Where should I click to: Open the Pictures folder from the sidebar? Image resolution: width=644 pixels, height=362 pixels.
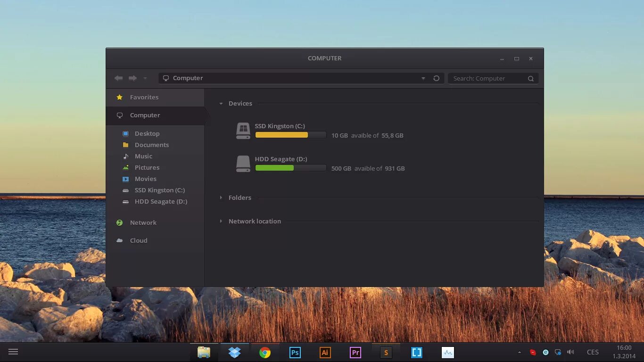tap(147, 167)
